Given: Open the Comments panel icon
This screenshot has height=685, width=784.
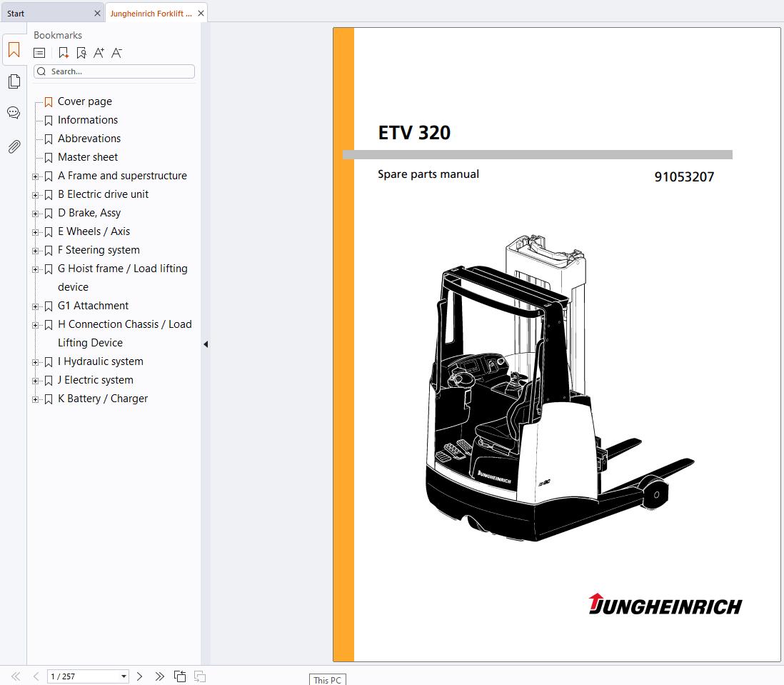Looking at the screenshot, I should (14, 113).
